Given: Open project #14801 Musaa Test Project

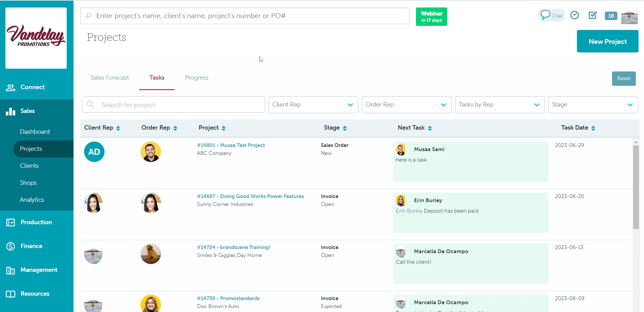Looking at the screenshot, I should pyautogui.click(x=231, y=145).
